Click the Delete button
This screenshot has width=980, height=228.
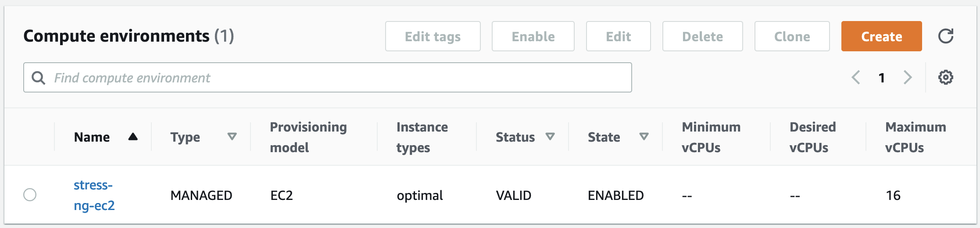point(702,36)
